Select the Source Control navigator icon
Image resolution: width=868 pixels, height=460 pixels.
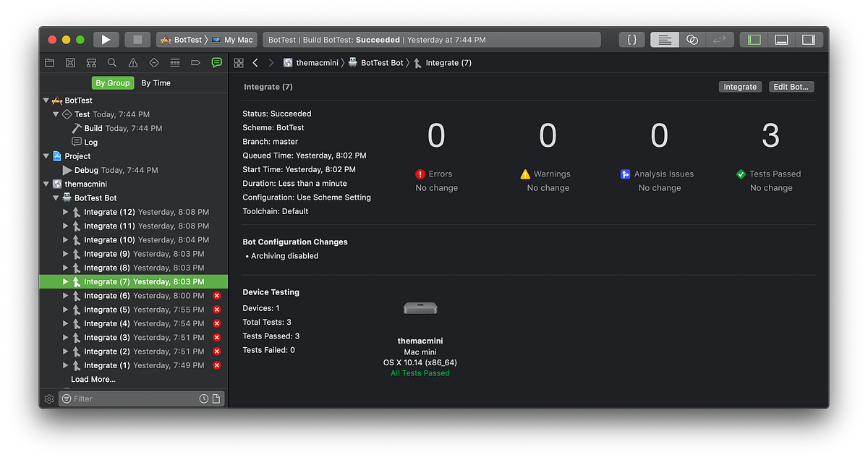[x=70, y=62]
